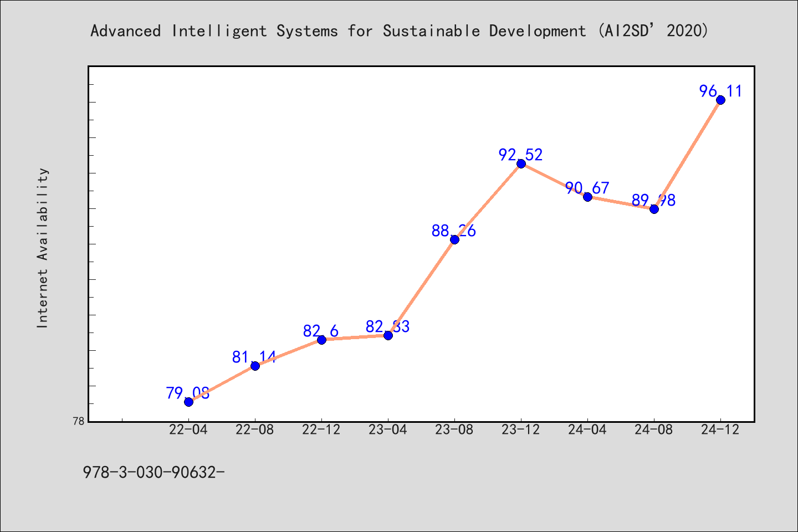Click the 78 y-axis tick label
Image resolution: width=798 pixels, height=532 pixels.
[x=79, y=421]
